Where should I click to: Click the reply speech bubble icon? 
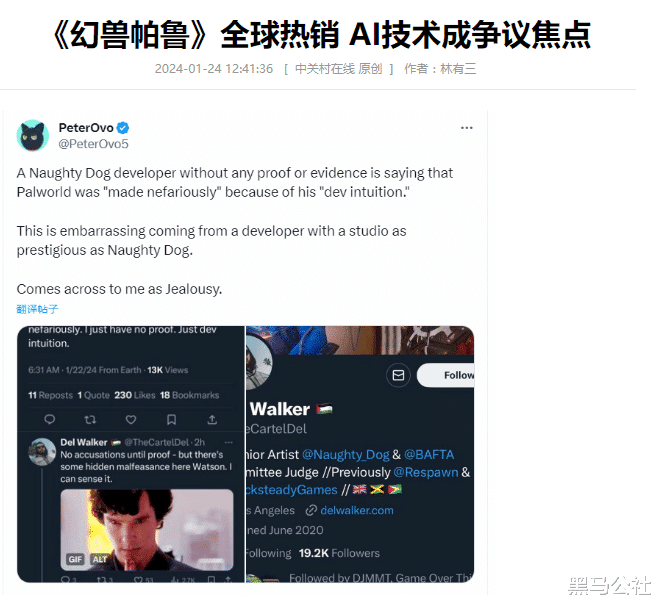point(50,419)
